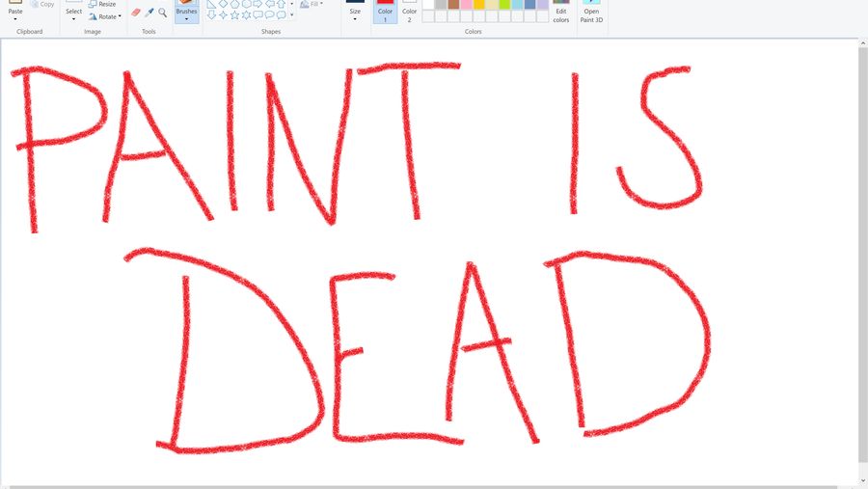Select the rounded rectangle callout shape
868x489 pixels.
click(258, 15)
